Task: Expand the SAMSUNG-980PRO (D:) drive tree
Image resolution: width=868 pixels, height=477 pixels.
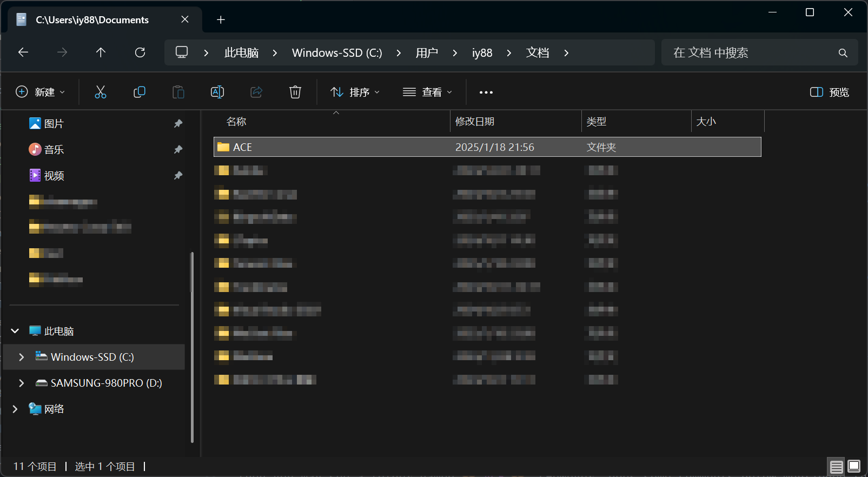Action: 22,383
